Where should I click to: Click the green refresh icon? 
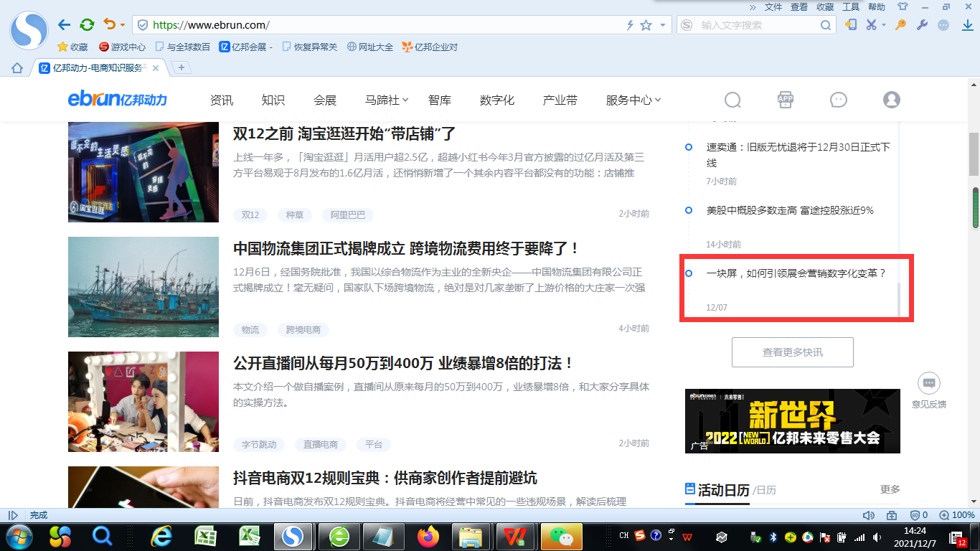[x=87, y=25]
